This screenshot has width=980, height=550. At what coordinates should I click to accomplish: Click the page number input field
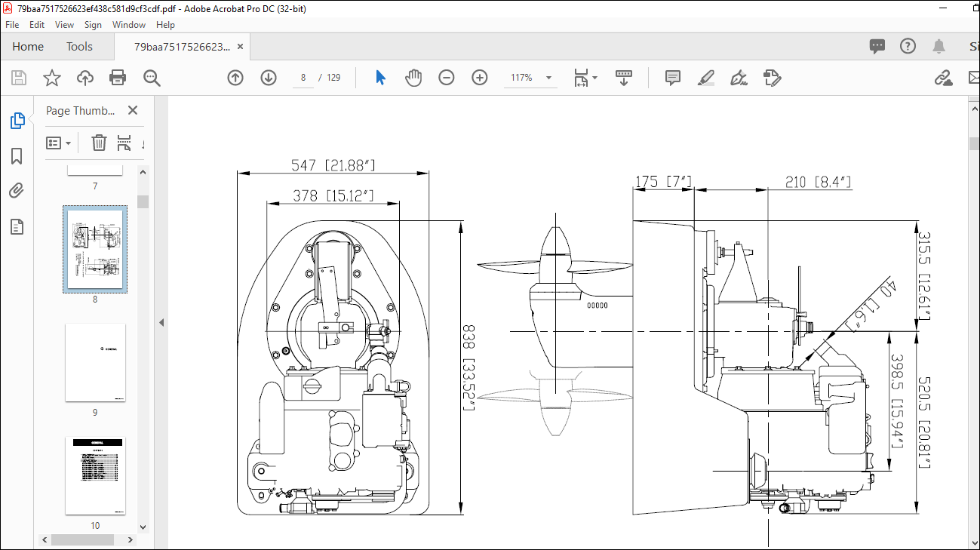pyautogui.click(x=303, y=78)
